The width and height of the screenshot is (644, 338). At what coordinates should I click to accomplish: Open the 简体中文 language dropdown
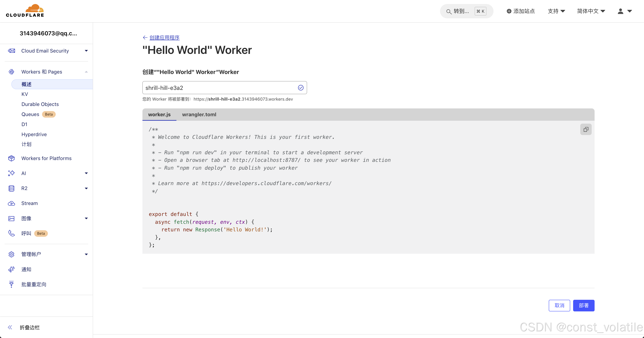pyautogui.click(x=591, y=11)
